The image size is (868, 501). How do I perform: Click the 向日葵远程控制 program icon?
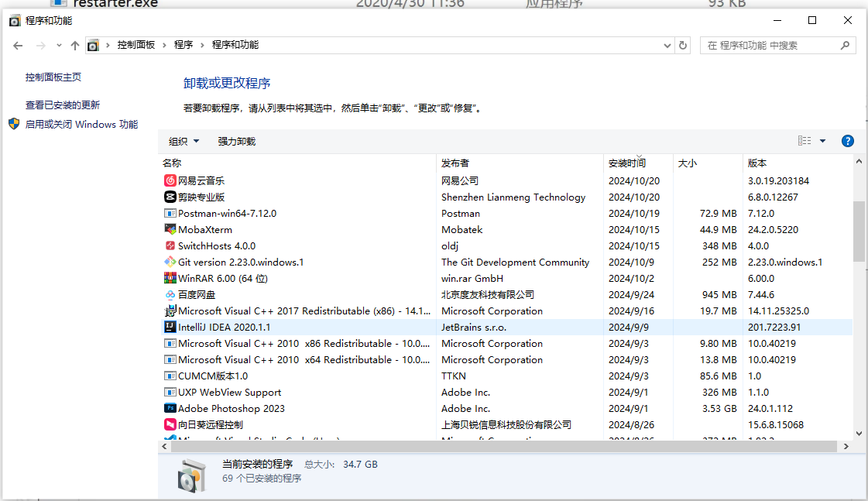coord(170,424)
